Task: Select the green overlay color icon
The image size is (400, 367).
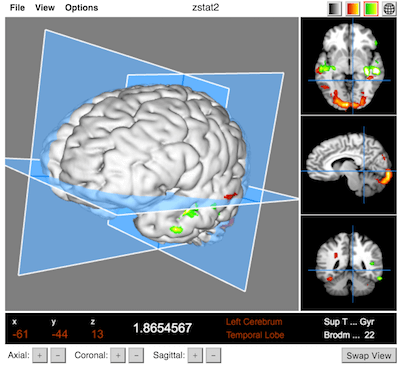Action: tap(371, 9)
